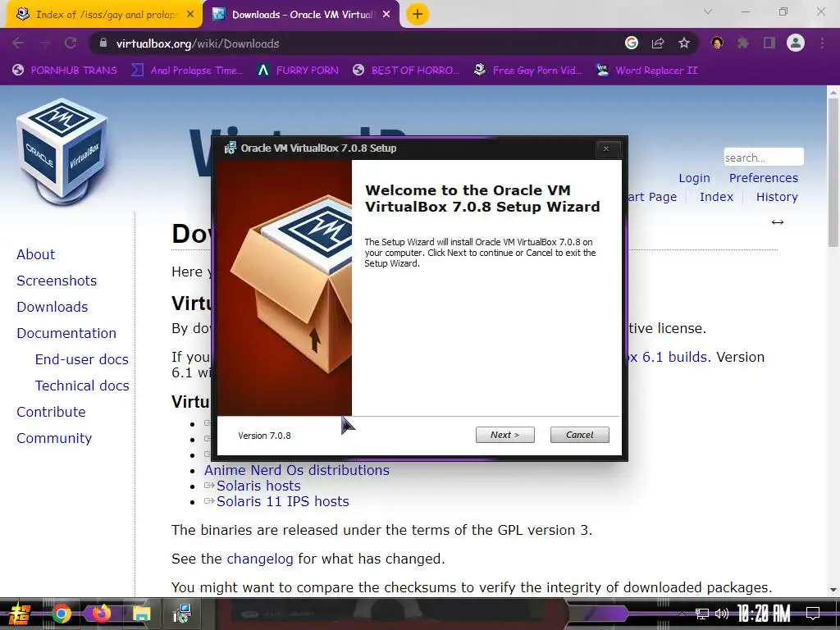Open Documentation in the sidebar

(x=66, y=333)
